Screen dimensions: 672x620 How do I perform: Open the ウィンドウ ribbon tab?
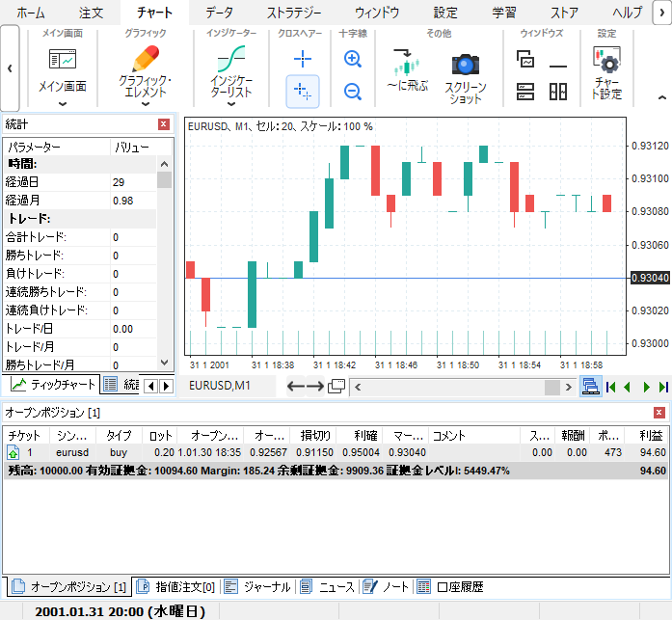pyautogui.click(x=377, y=13)
